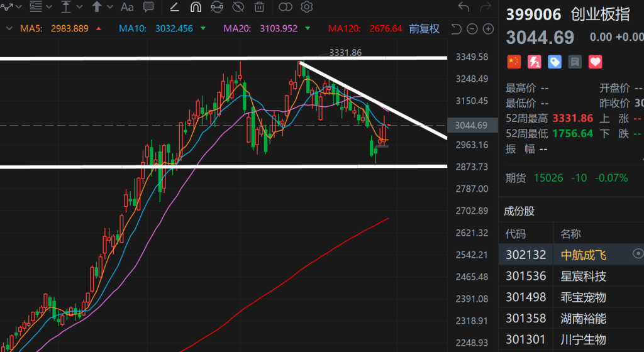Expand the trend line tool dropdown

(x=19, y=8)
